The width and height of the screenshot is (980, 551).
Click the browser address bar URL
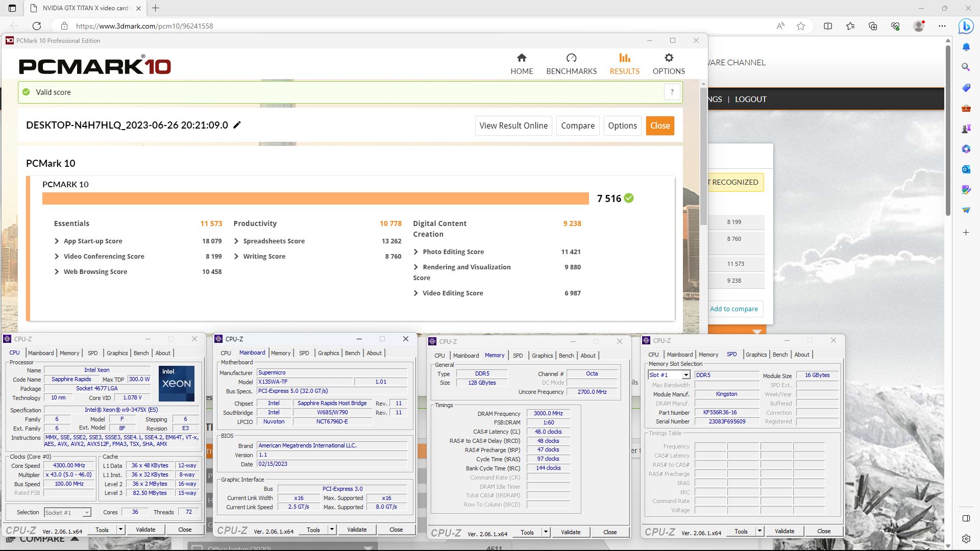coord(144,26)
